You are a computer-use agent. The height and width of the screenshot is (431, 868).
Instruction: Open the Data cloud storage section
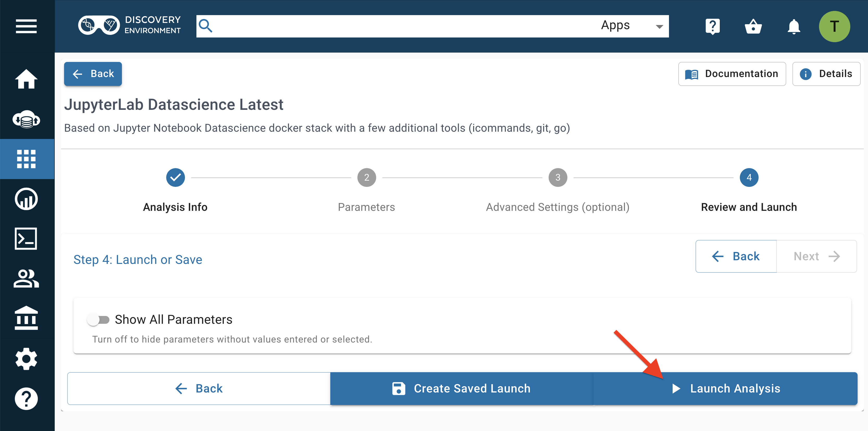(x=26, y=119)
